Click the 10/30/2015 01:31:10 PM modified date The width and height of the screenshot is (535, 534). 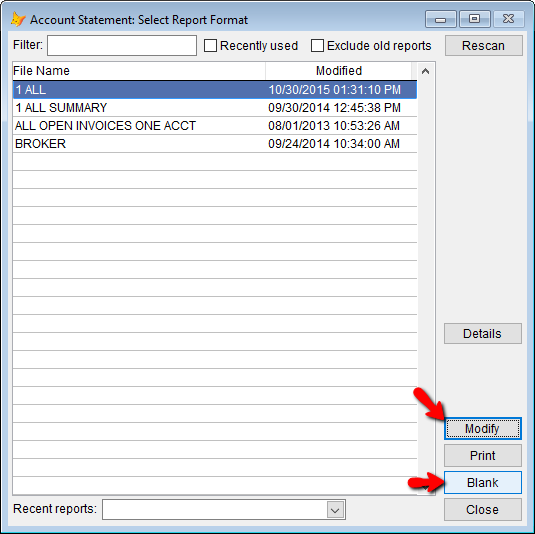[334, 90]
